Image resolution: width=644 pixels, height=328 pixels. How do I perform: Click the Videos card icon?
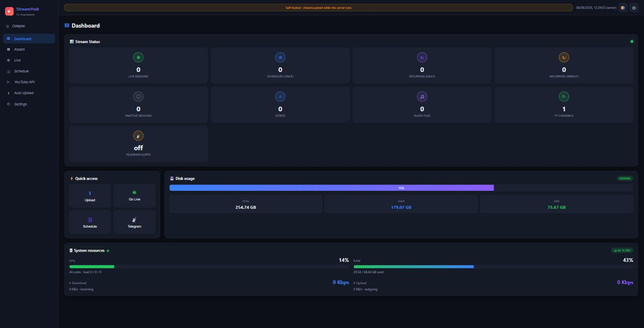click(x=280, y=97)
